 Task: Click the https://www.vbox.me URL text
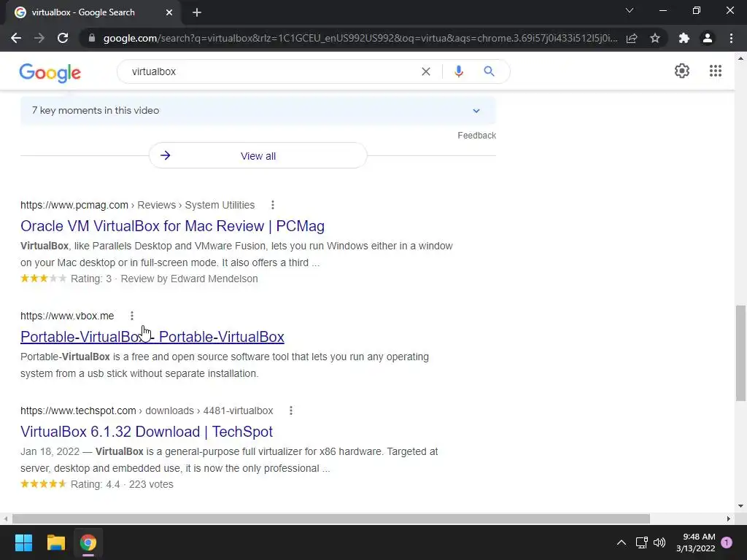click(67, 316)
